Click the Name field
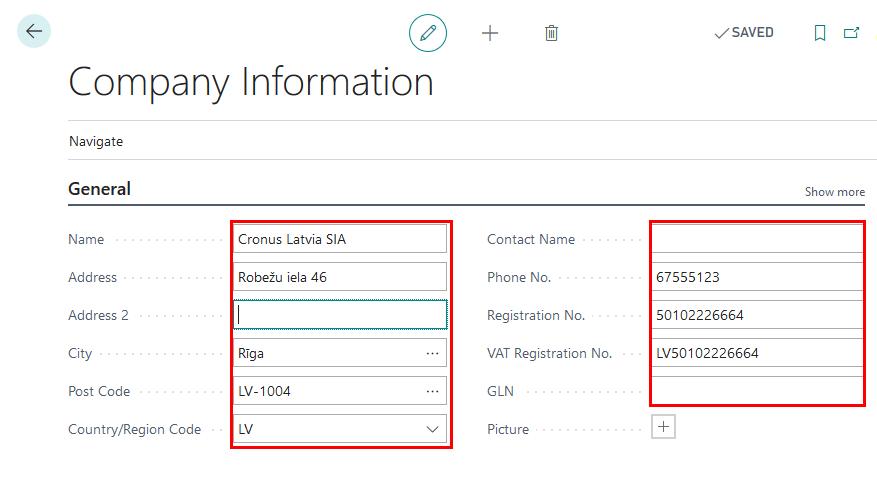 [x=340, y=239]
